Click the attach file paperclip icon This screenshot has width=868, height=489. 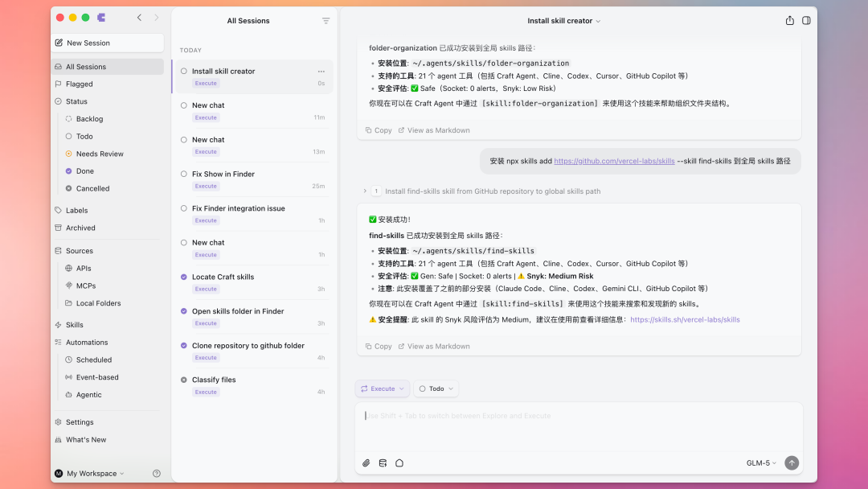point(366,463)
